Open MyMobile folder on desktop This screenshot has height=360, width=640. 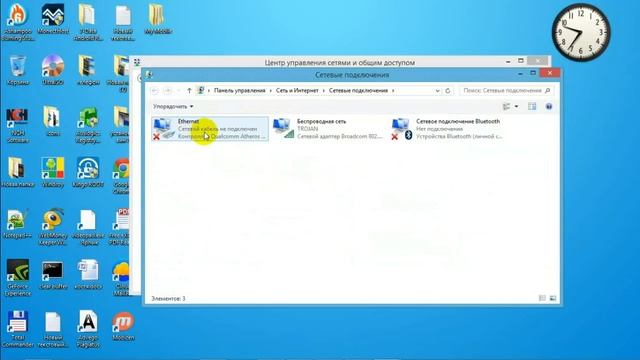[158, 19]
